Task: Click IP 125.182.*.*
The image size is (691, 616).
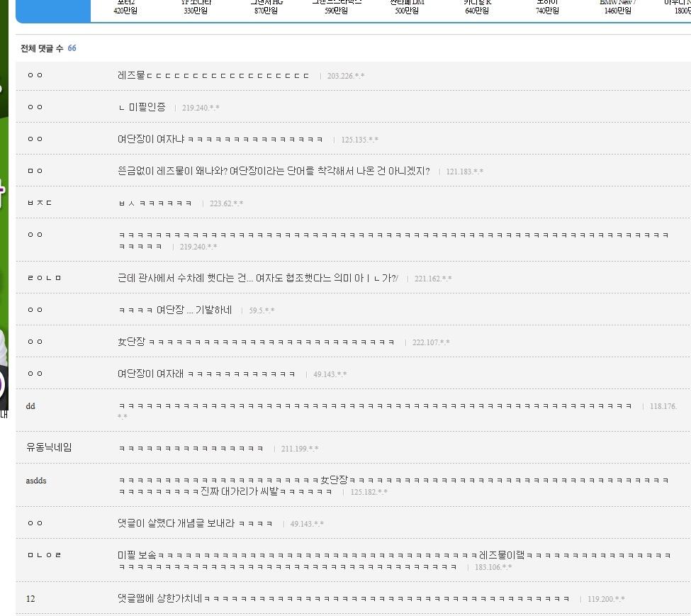Action: click(x=369, y=492)
